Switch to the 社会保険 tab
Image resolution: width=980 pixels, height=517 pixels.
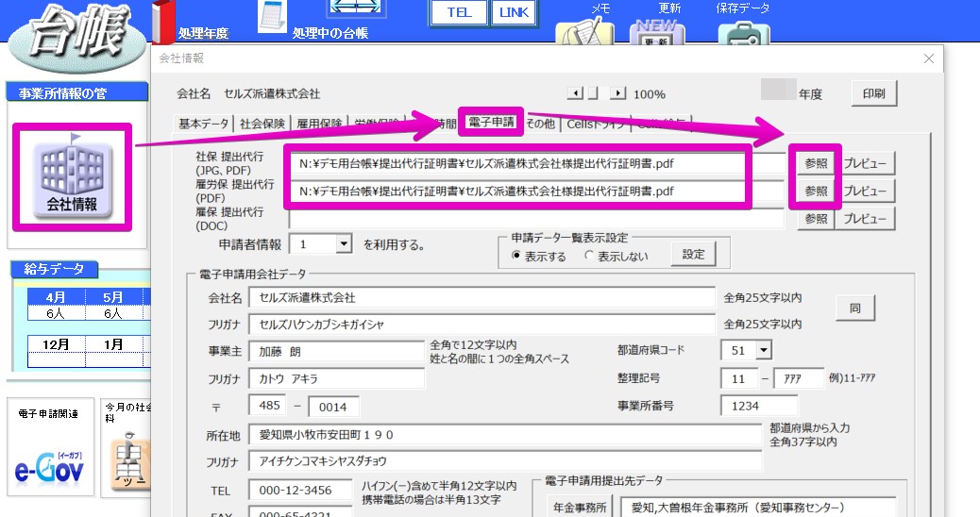262,124
